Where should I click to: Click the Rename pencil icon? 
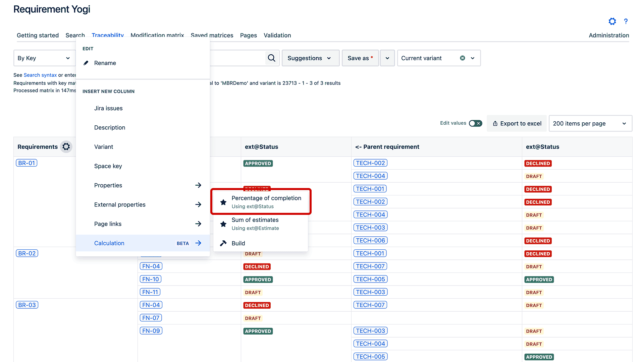86,63
